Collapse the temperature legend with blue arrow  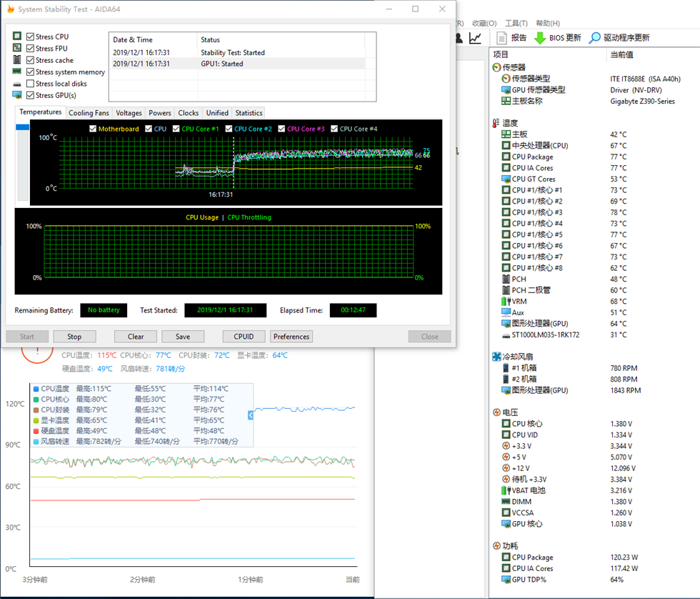click(251, 415)
